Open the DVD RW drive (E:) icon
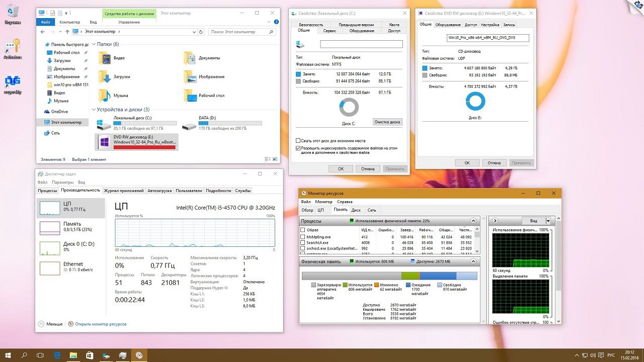This screenshot has height=362, width=644. 104,142
